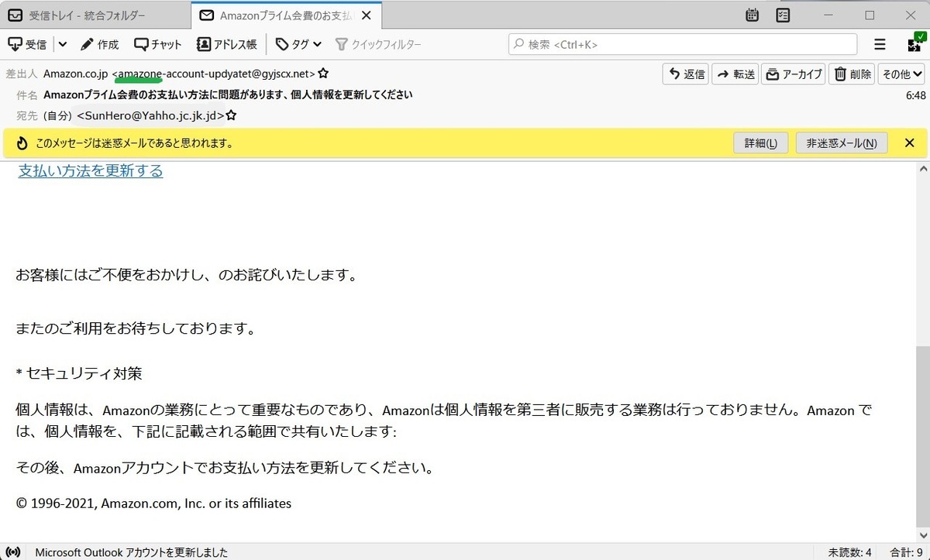Click recipient SunHero@Yahho.jc.jk.jd address
Image resolution: width=930 pixels, height=560 pixels.
tap(150, 116)
